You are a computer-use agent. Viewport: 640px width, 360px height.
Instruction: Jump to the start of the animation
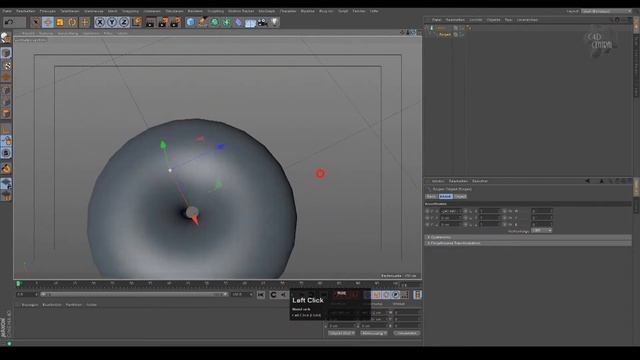click(261, 295)
